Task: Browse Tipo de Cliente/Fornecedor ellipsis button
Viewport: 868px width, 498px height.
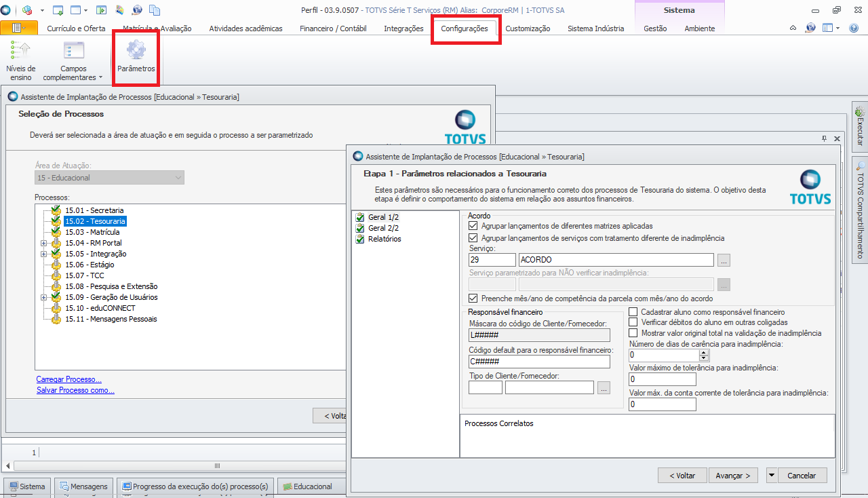Action: (604, 387)
